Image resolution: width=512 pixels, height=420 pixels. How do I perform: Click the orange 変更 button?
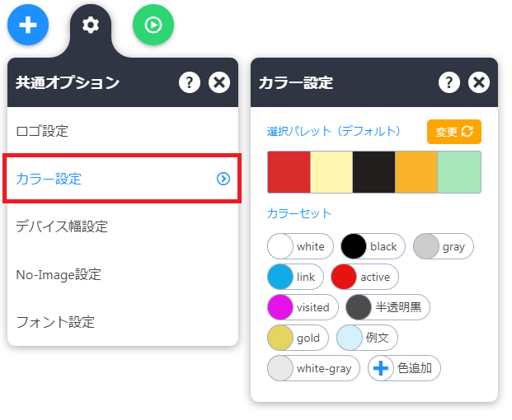click(453, 132)
